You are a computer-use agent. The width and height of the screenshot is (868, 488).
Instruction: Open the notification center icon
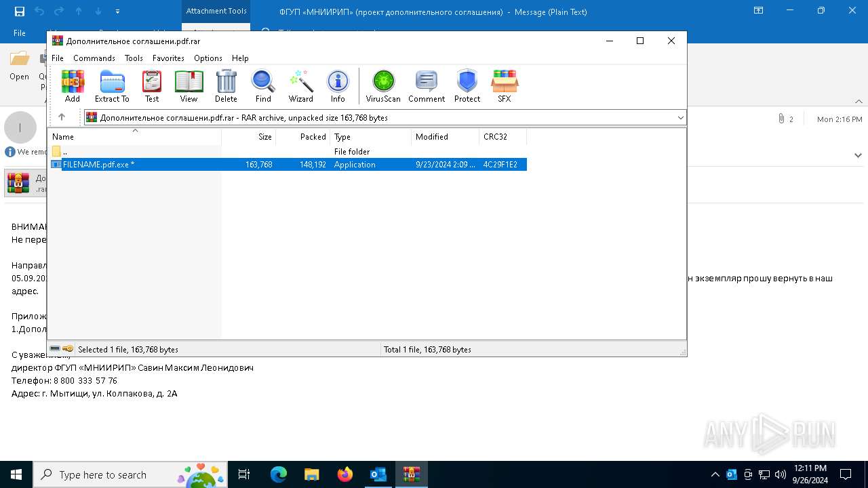point(846,474)
